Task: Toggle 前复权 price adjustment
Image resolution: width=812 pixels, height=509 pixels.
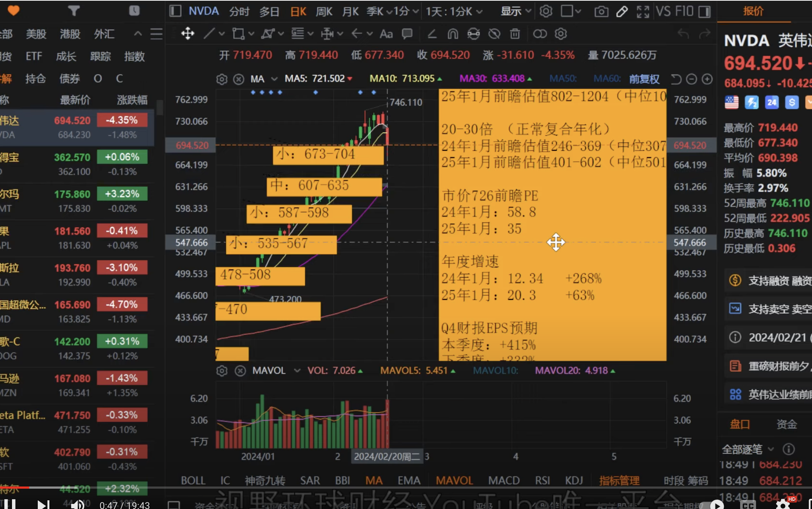Action: pos(644,79)
